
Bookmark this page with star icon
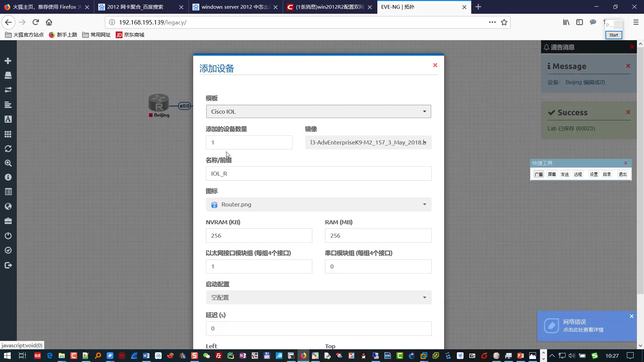(504, 22)
